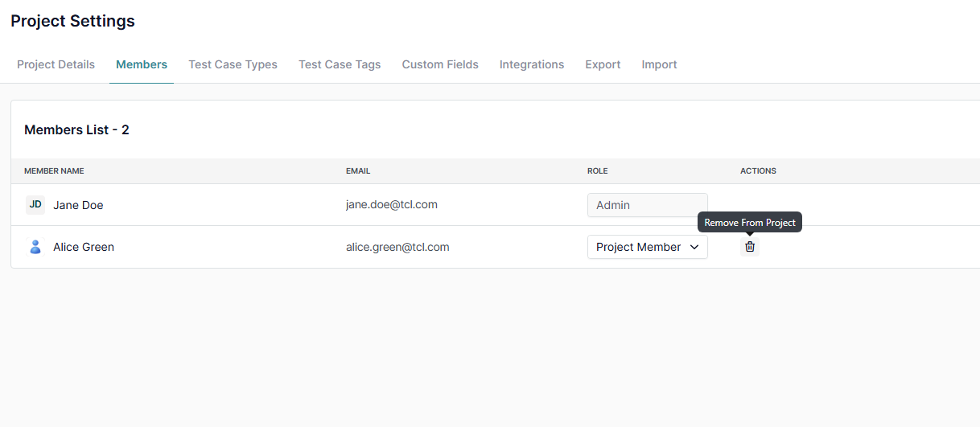Go to the Test Case Tags tab
Image resolution: width=980 pixels, height=427 pixels.
point(340,64)
